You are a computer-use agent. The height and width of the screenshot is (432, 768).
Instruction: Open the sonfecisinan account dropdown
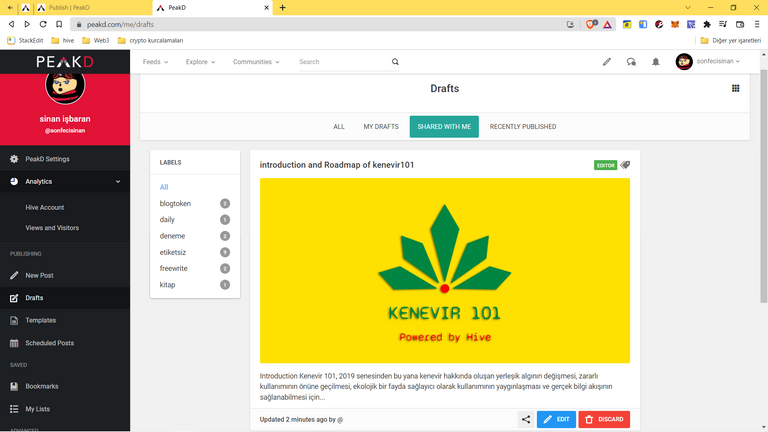718,61
